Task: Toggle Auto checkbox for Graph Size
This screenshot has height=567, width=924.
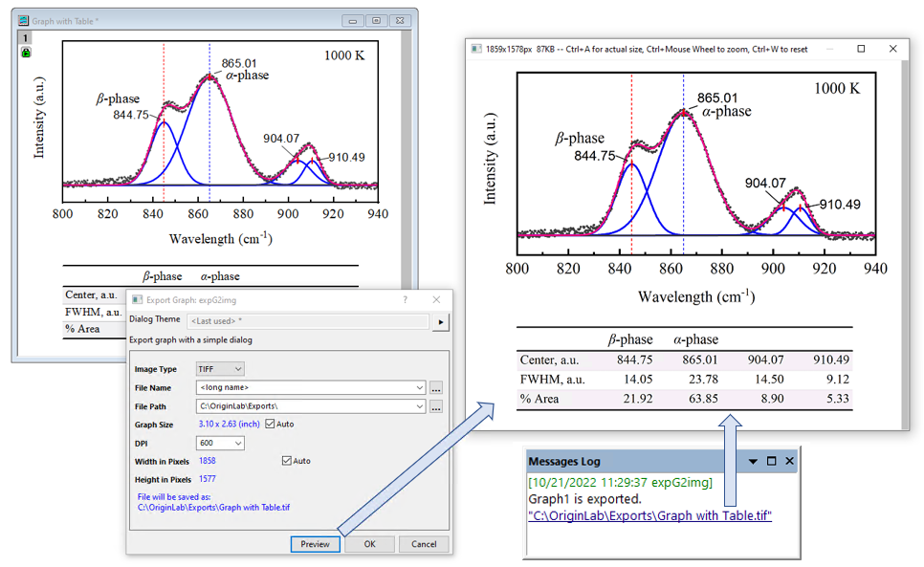Action: pos(270,424)
